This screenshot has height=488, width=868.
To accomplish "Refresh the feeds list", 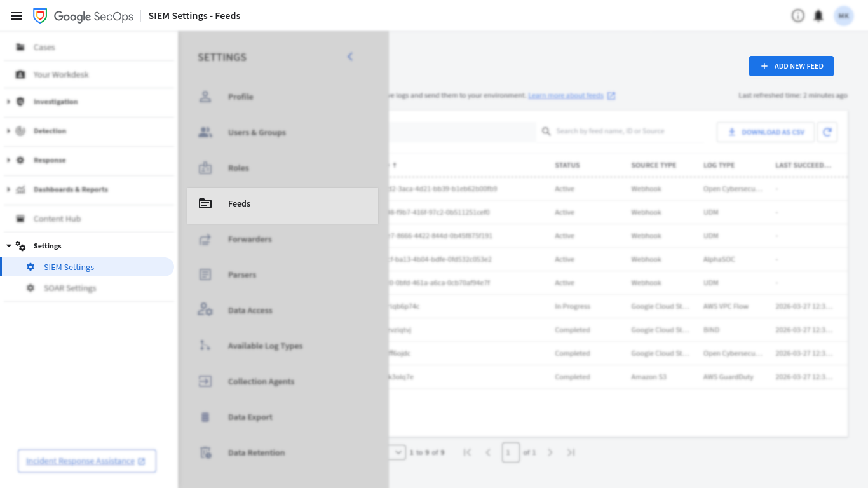I will [x=827, y=131].
